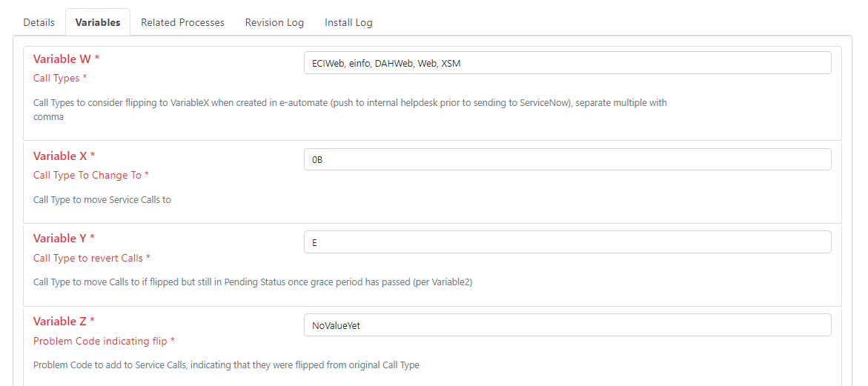Open the Related Processes tab
Image resolution: width=868 pixels, height=386 pixels.
tap(182, 23)
